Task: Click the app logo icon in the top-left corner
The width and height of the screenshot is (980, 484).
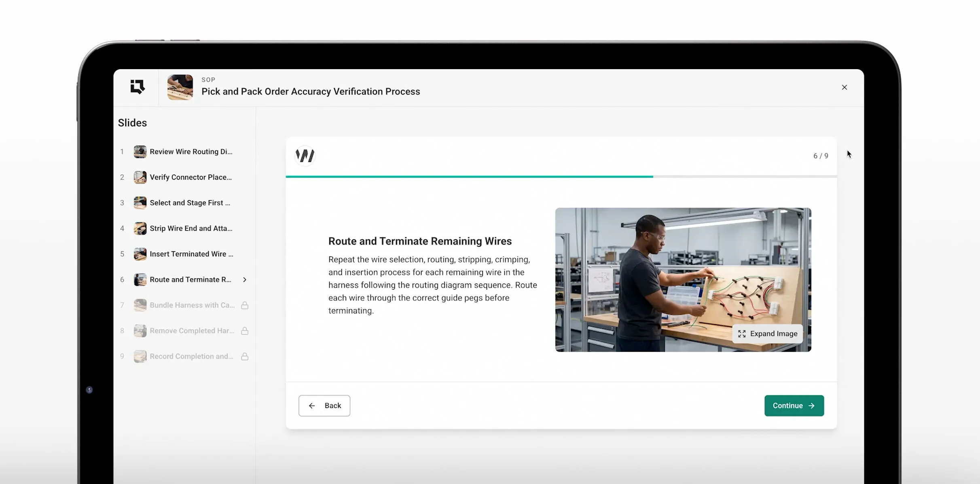Action: coord(137,87)
